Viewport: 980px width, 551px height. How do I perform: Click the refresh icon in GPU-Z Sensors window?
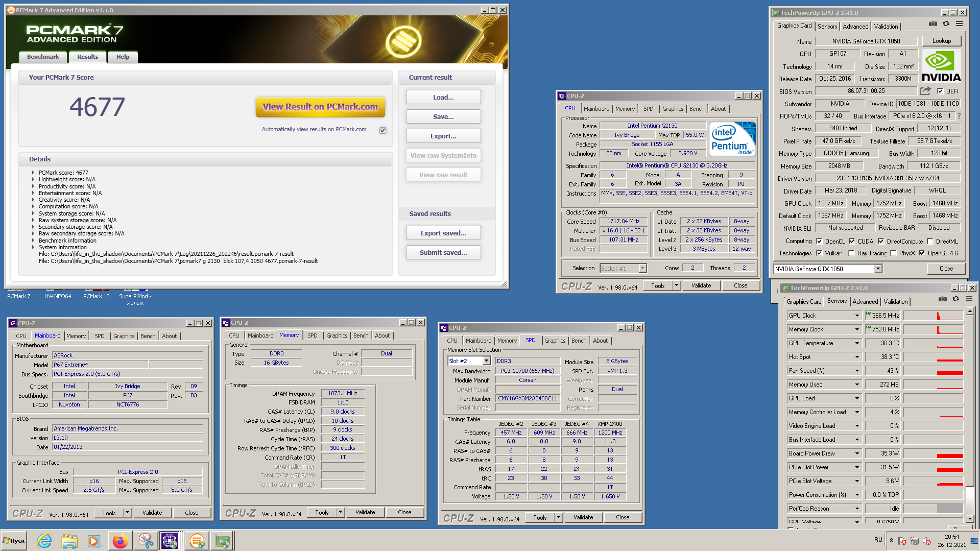(955, 299)
